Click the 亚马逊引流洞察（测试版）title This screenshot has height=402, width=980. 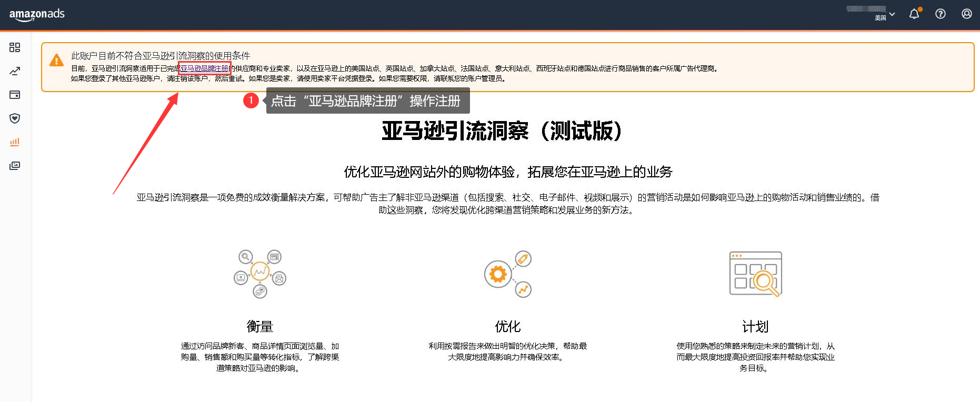pyautogui.click(x=502, y=131)
